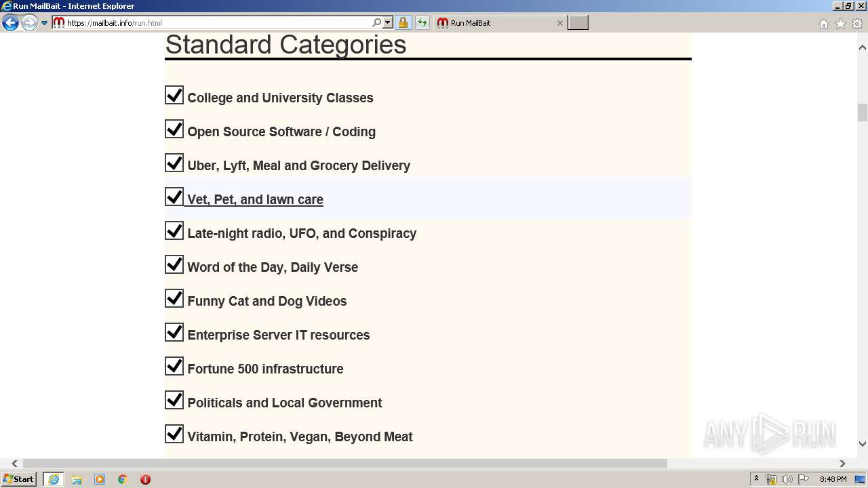
Task: Click the Show desktop button
Action: coord(861,479)
